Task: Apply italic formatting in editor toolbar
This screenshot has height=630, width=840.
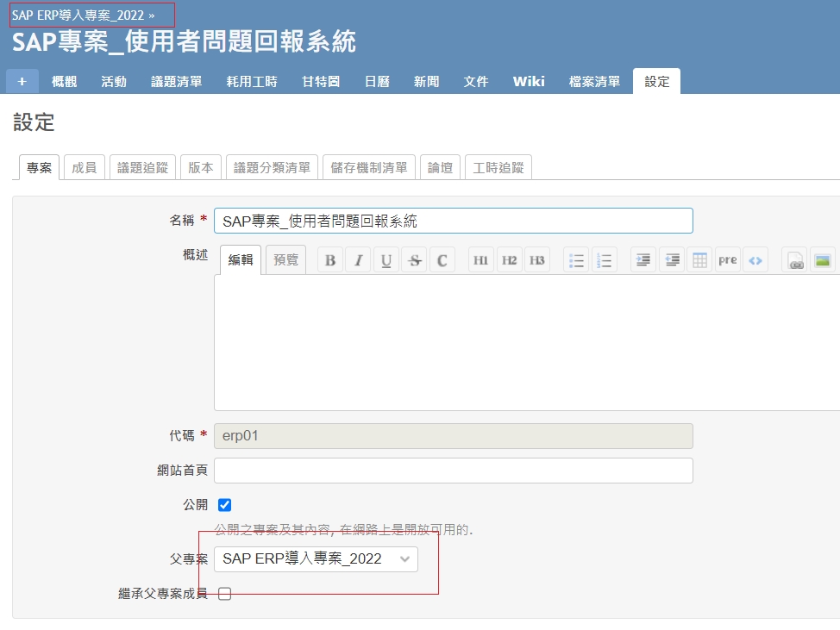Action: pyautogui.click(x=358, y=260)
